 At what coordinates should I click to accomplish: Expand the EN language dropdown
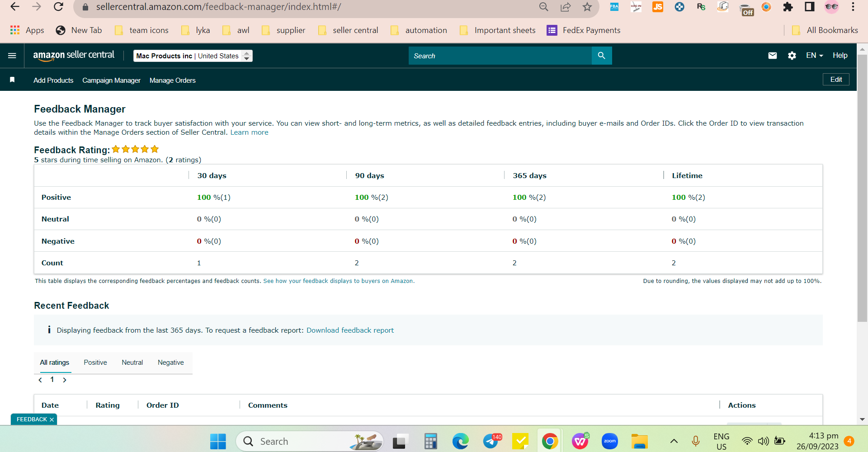(x=815, y=55)
